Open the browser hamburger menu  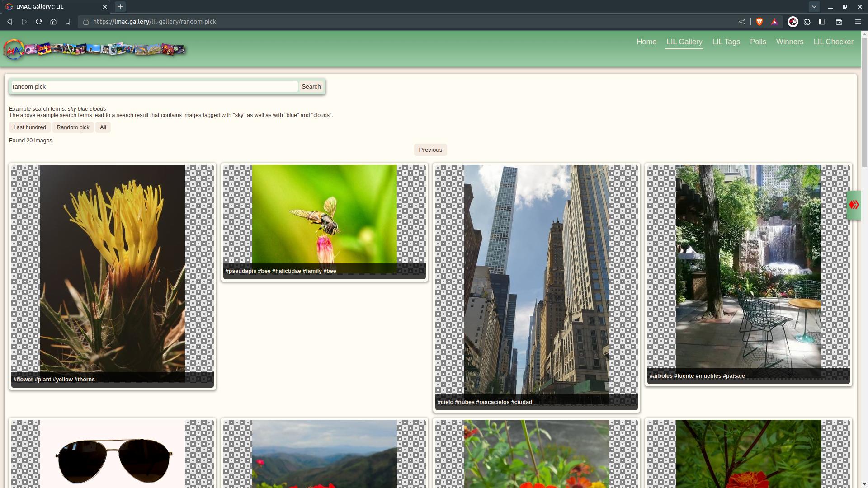[x=858, y=22]
